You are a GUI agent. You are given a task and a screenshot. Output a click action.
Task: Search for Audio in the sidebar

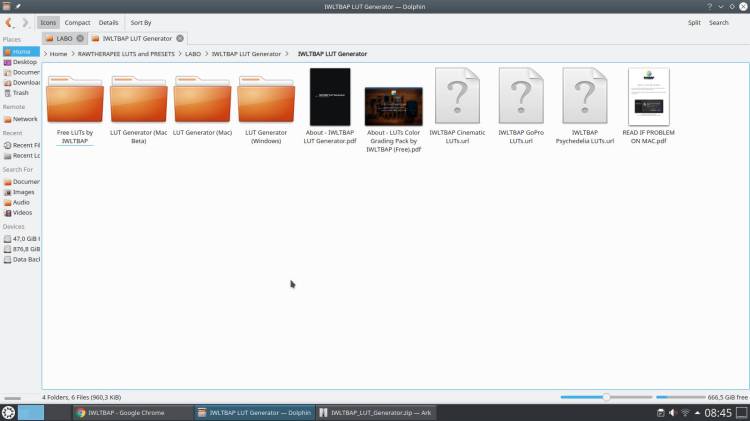pos(21,202)
